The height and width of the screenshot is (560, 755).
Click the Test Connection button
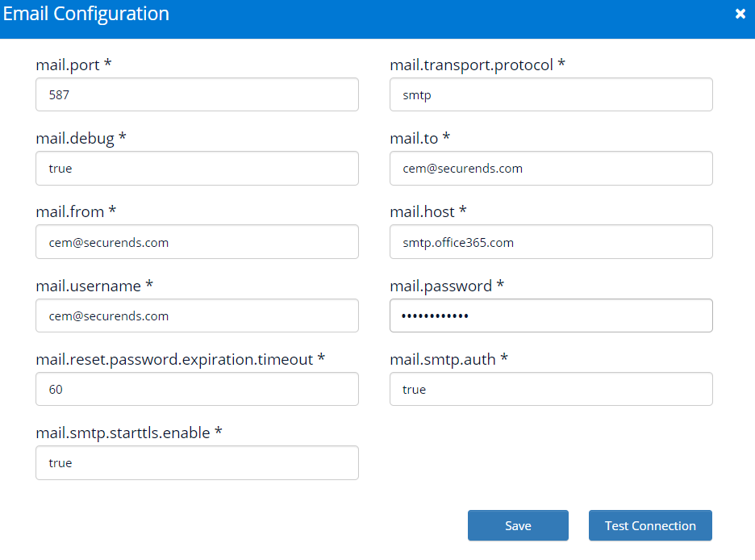(x=650, y=525)
